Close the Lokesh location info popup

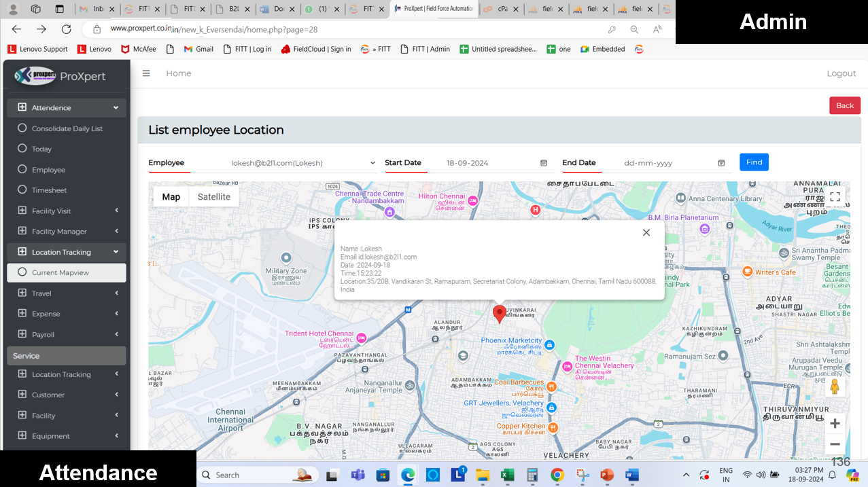(x=646, y=232)
